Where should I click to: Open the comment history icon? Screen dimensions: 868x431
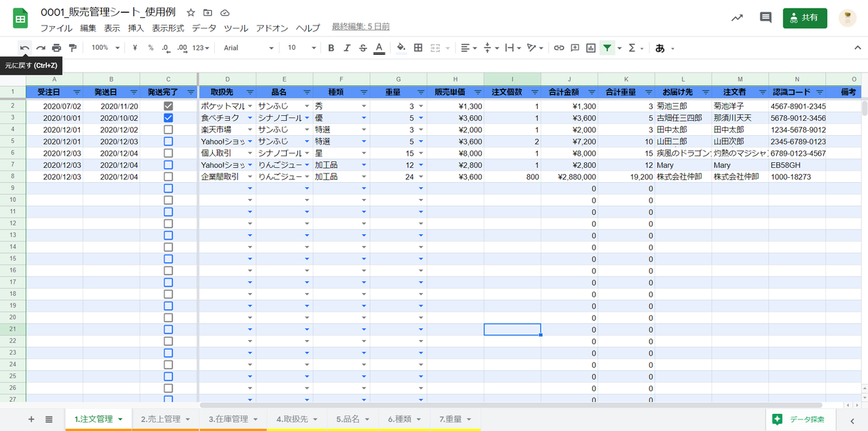coord(766,18)
